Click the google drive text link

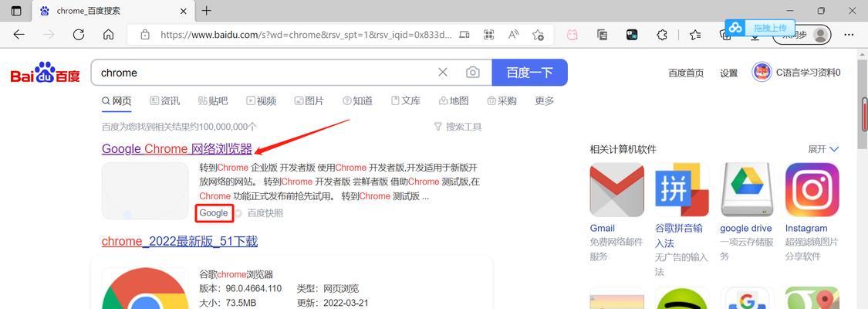(745, 228)
